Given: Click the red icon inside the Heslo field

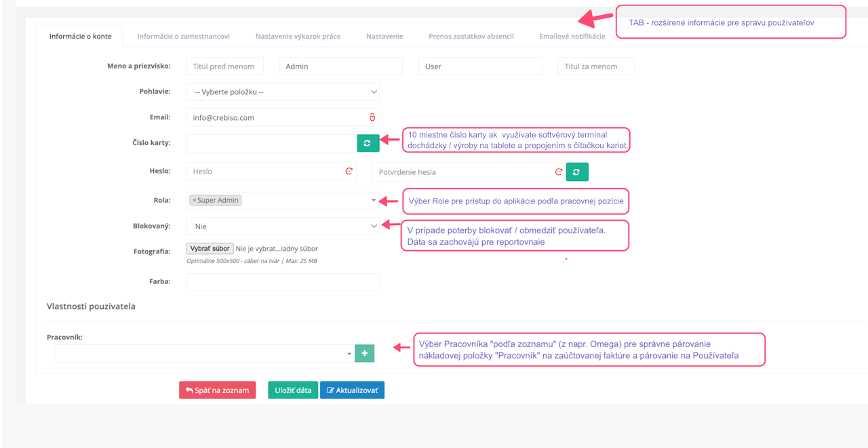Looking at the screenshot, I should pos(349,171).
